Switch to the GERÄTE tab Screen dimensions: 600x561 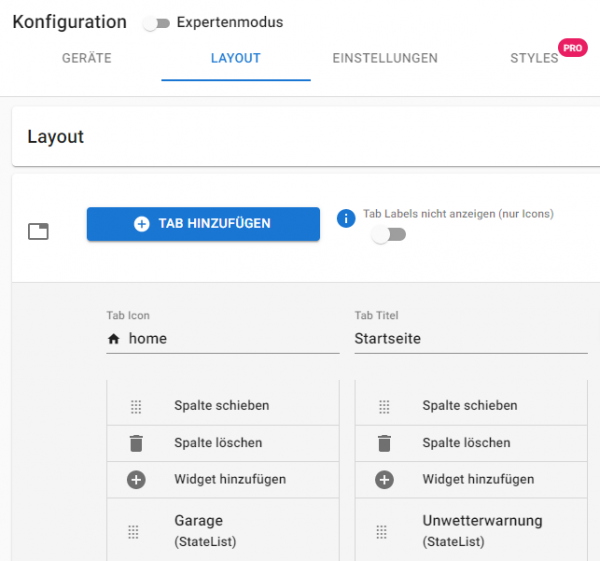pos(87,58)
